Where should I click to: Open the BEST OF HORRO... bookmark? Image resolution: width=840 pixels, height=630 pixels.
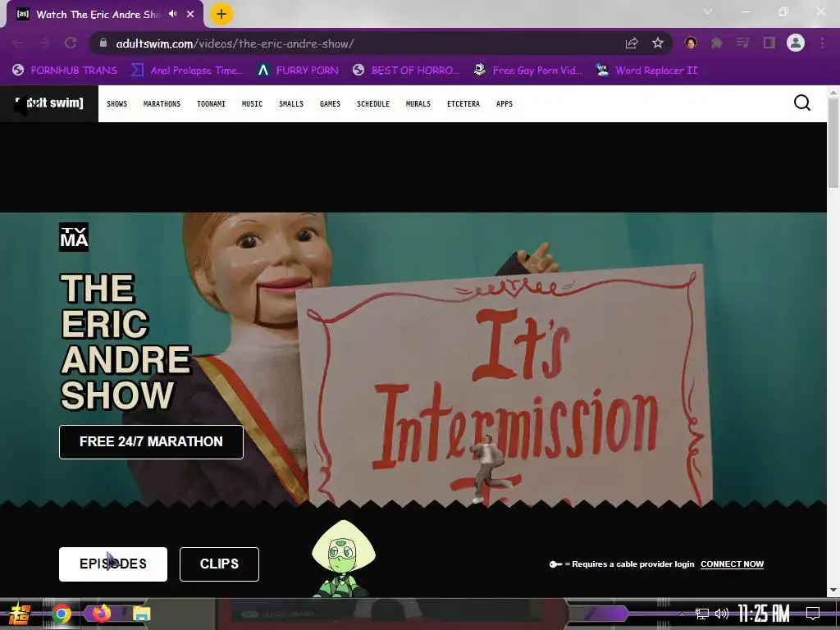pyautogui.click(x=407, y=71)
